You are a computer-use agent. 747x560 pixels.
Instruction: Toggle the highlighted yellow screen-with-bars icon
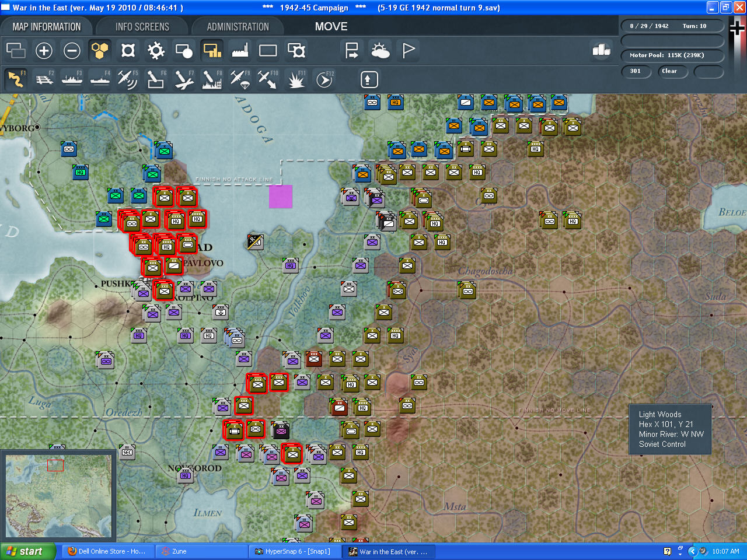pyautogui.click(x=212, y=51)
